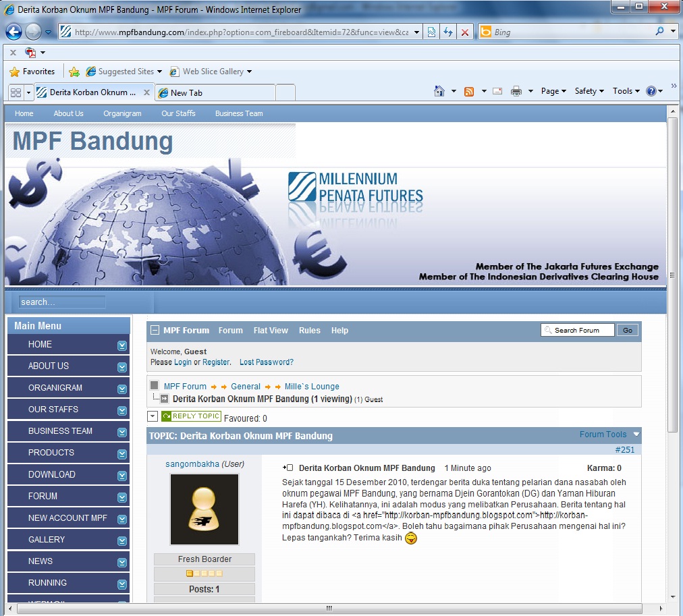Screen dimensions: 683x616
Task: Click the sangombakha avatar image
Action: point(204,509)
